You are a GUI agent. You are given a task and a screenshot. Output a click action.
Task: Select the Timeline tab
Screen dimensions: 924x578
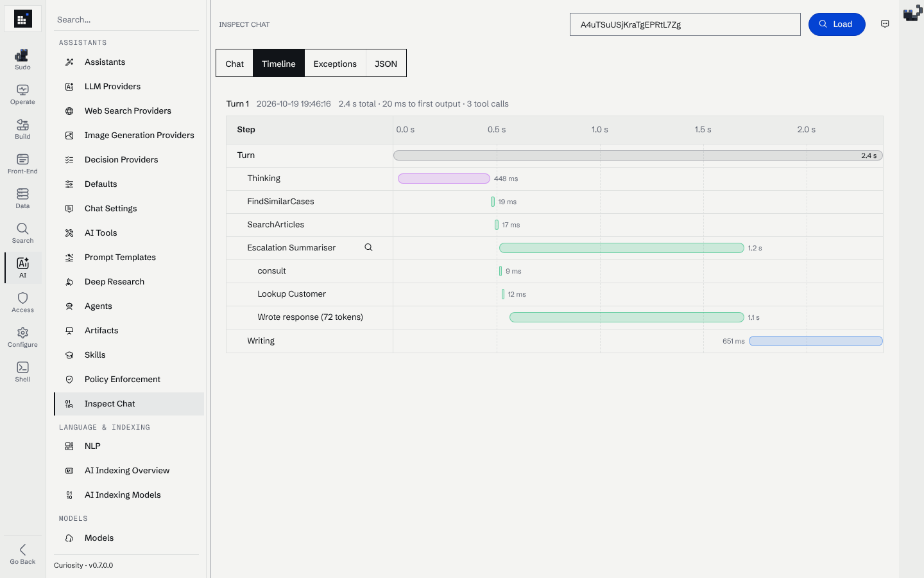point(278,64)
